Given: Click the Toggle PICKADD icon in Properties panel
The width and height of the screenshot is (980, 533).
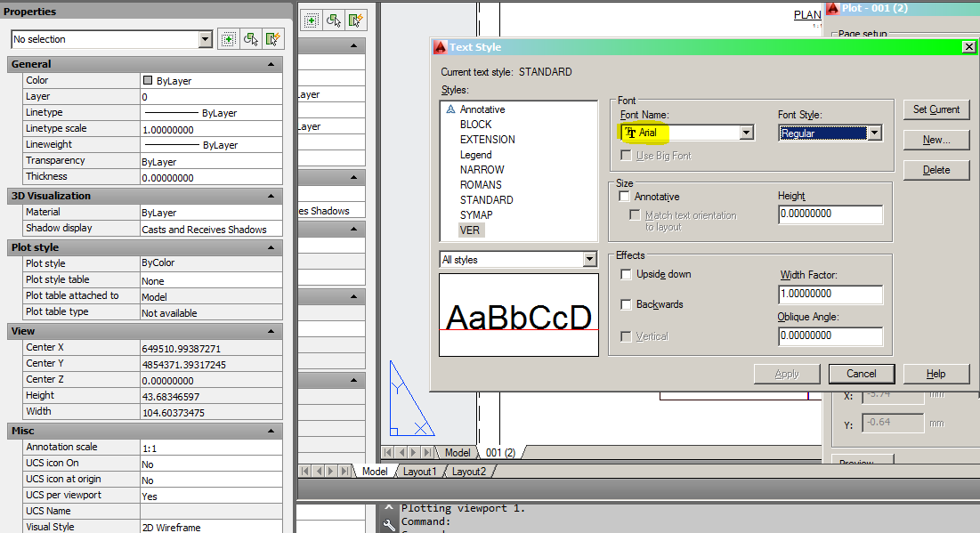Looking at the screenshot, I should coord(228,39).
